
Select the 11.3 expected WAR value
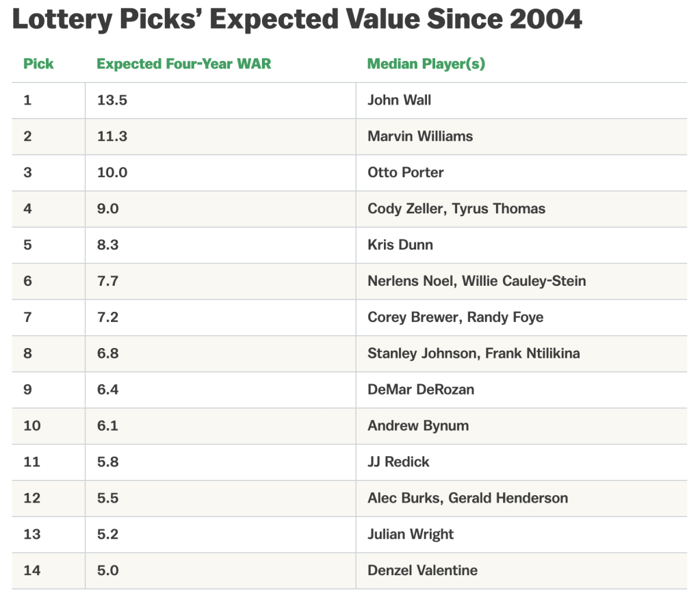[x=112, y=137]
